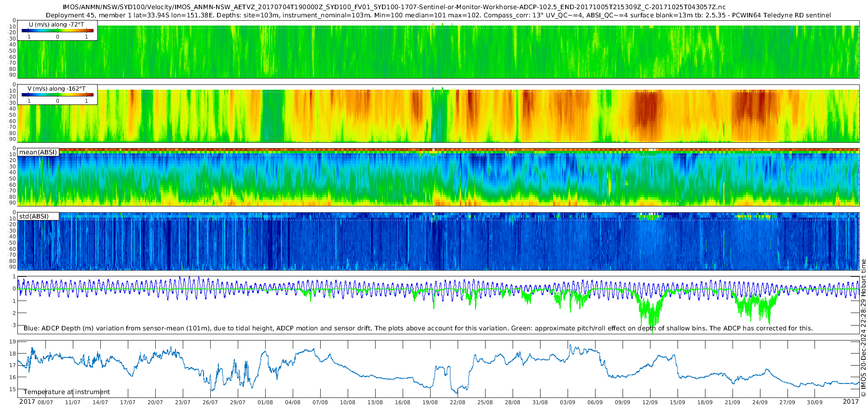Image resolution: width=868 pixels, height=410 pixels.
Task: Choose the 08/07 date tick label
Action: pos(45,402)
